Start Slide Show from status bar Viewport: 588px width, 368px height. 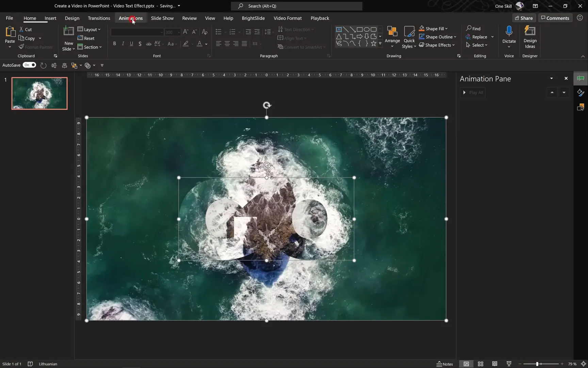pos(509,364)
